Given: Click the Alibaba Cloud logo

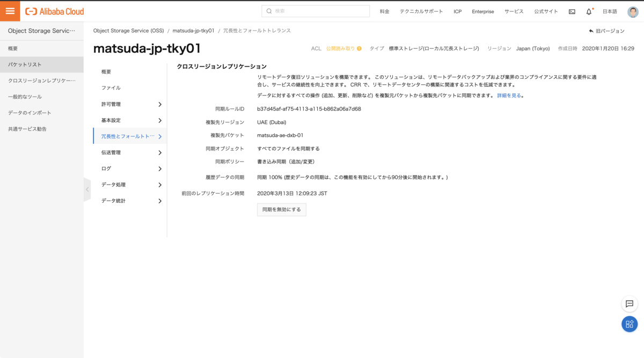Looking at the screenshot, I should (55, 11).
